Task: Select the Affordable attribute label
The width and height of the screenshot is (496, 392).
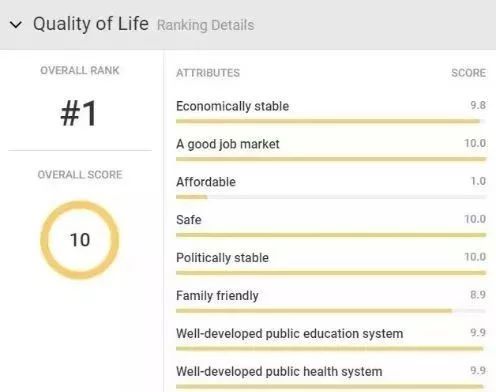Action: (206, 182)
